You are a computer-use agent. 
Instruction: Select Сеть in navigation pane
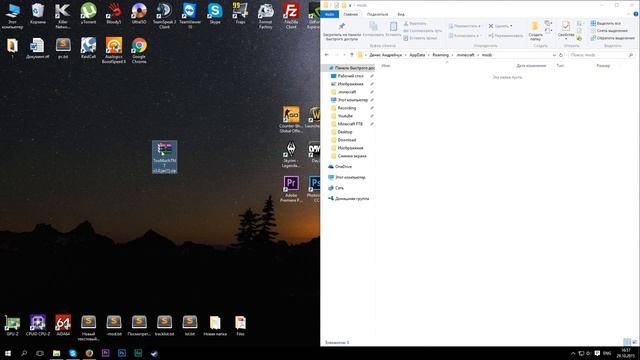pos(339,188)
